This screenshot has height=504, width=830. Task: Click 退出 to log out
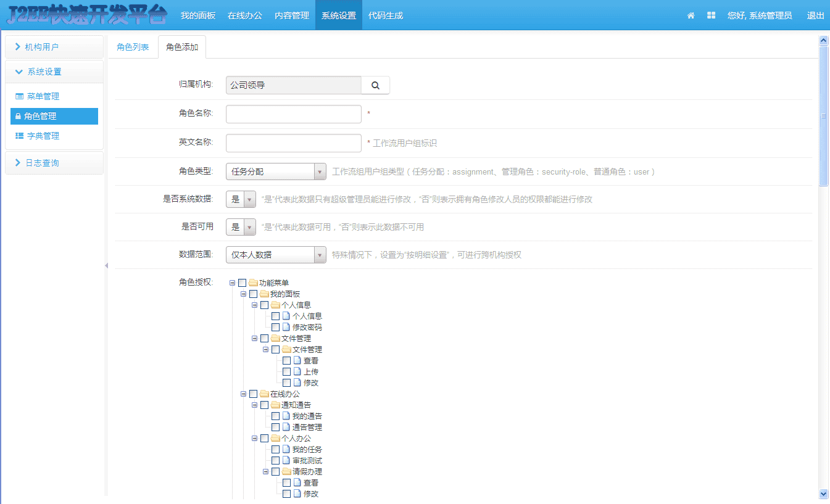pos(816,15)
